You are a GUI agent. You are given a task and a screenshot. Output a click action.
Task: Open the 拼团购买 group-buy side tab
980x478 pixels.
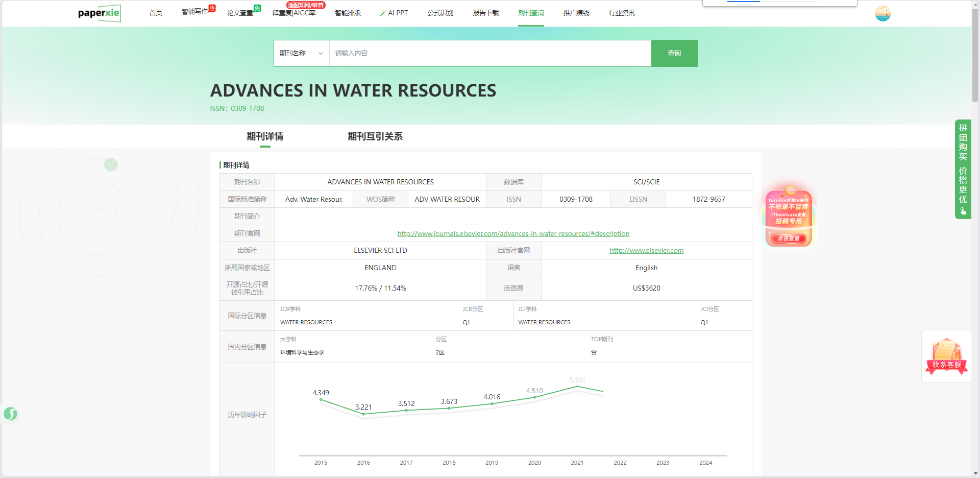(x=963, y=169)
